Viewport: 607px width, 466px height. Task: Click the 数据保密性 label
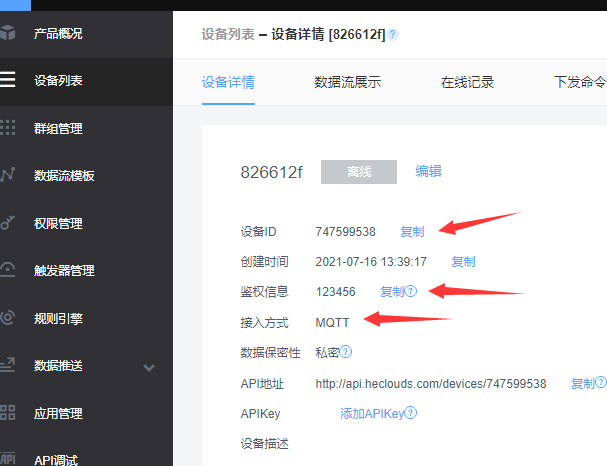pyautogui.click(x=270, y=353)
